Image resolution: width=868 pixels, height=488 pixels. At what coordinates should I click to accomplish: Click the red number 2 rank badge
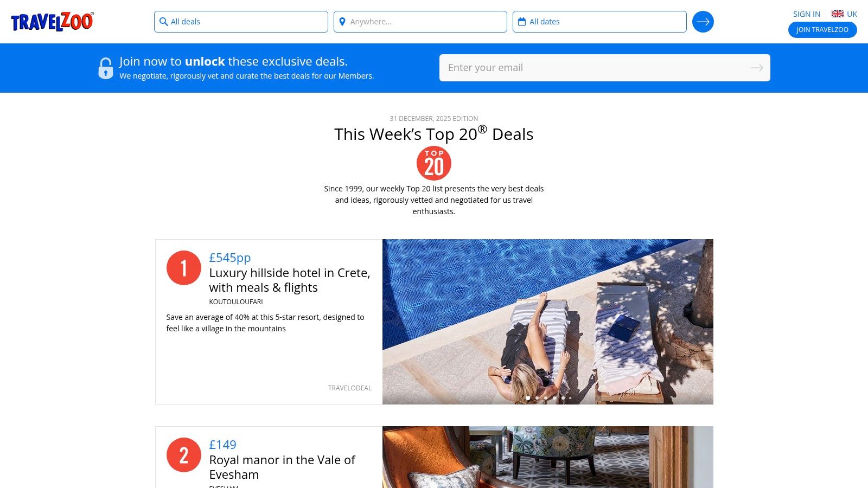pyautogui.click(x=184, y=455)
